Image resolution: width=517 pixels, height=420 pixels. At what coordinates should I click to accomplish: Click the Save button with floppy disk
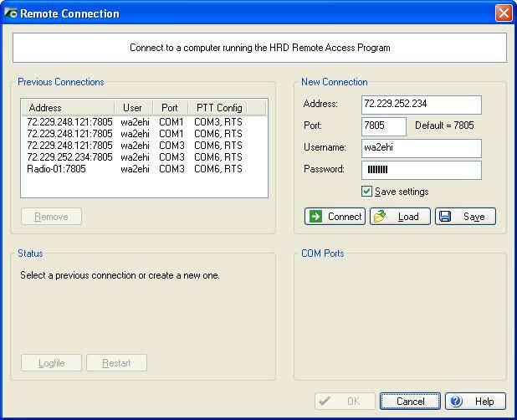click(465, 217)
